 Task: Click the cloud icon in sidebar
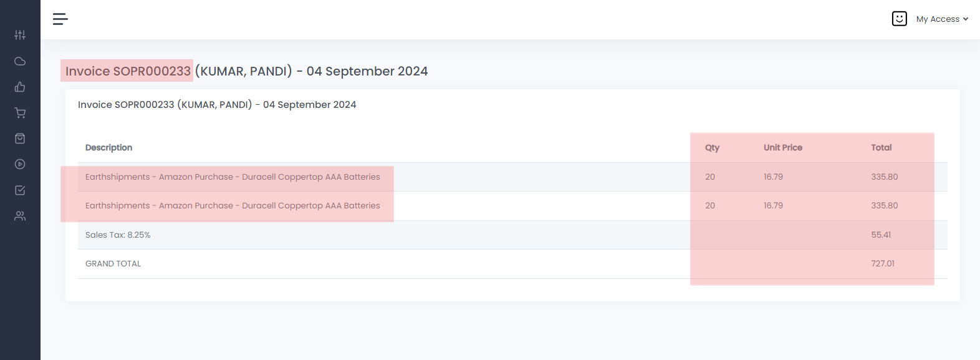click(20, 61)
